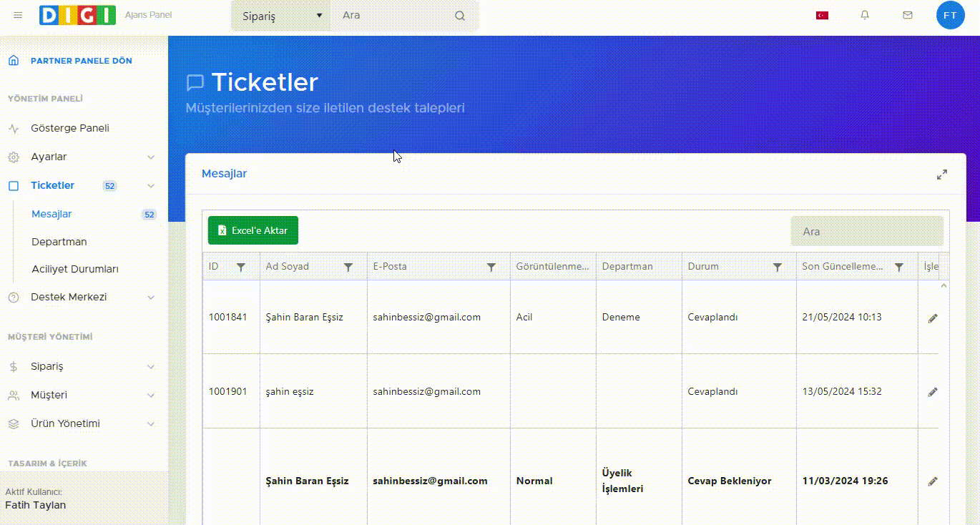Click the Ayarlar gear icon
The height and width of the screenshot is (525, 980).
coord(14,157)
